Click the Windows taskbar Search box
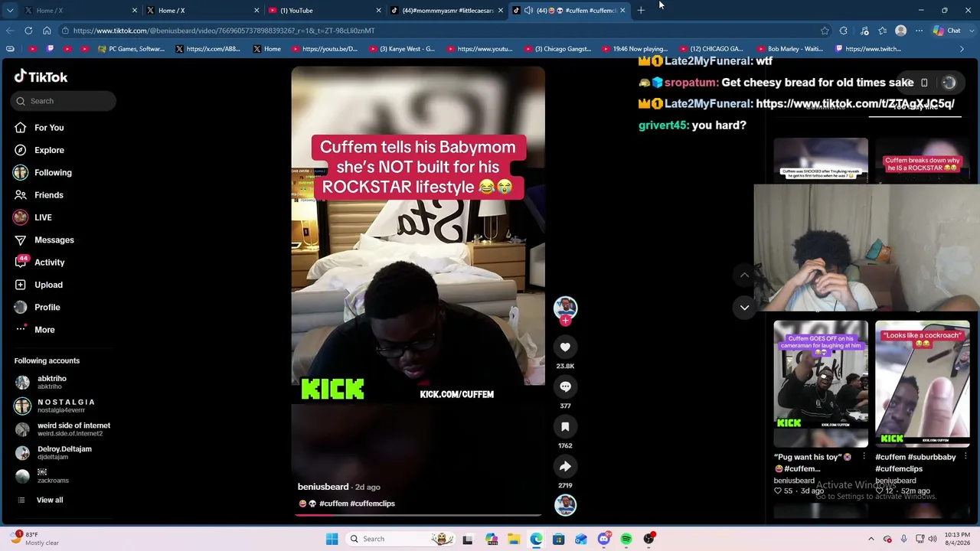This screenshot has height=551, width=980. tap(399, 539)
